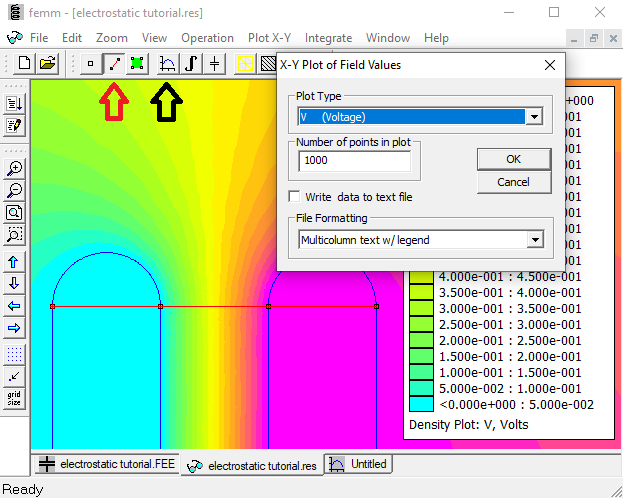Click the Cancel button in dialog
The image size is (623, 498).
click(x=513, y=182)
